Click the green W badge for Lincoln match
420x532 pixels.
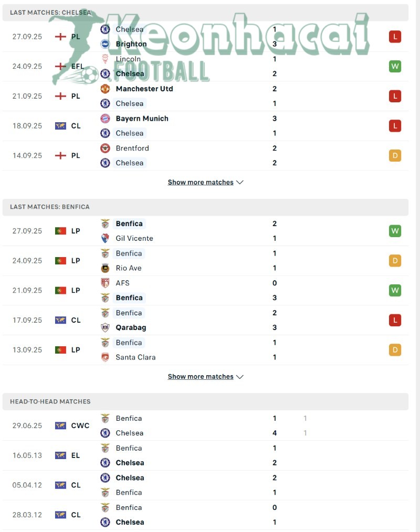point(395,67)
